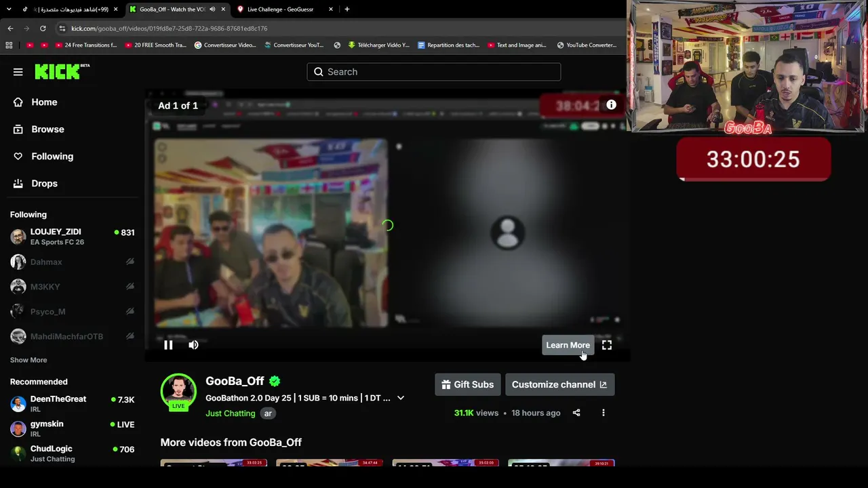Open DeenTheGreat recommended channel
868x488 pixels.
pyautogui.click(x=73, y=404)
